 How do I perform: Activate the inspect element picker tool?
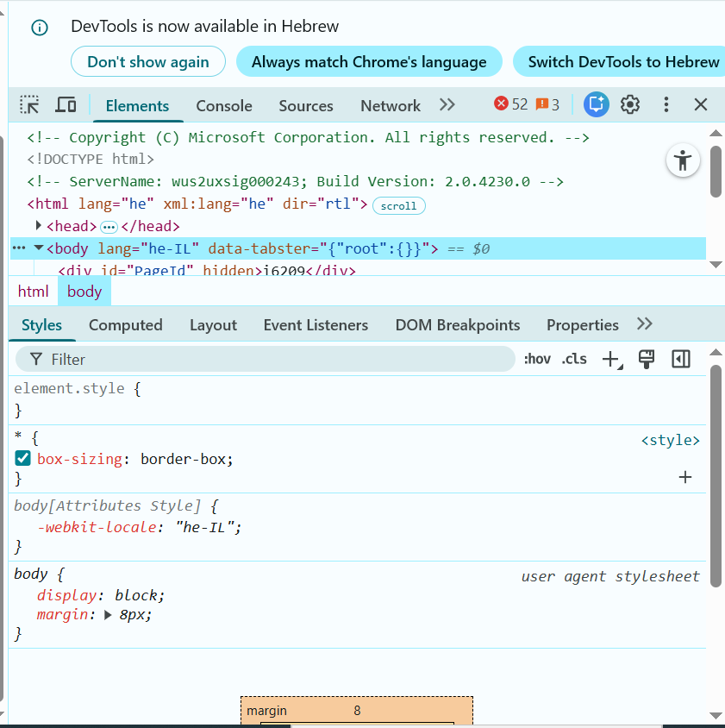click(30, 105)
